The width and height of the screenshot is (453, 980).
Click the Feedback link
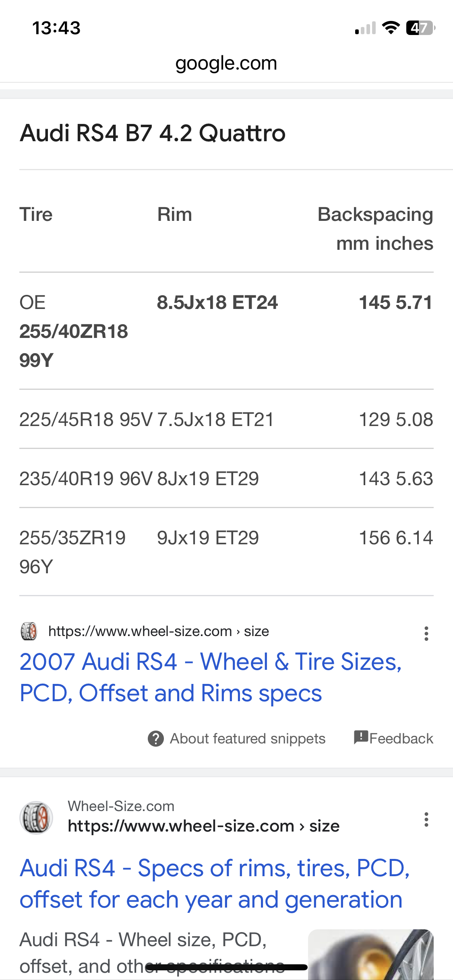[401, 739]
